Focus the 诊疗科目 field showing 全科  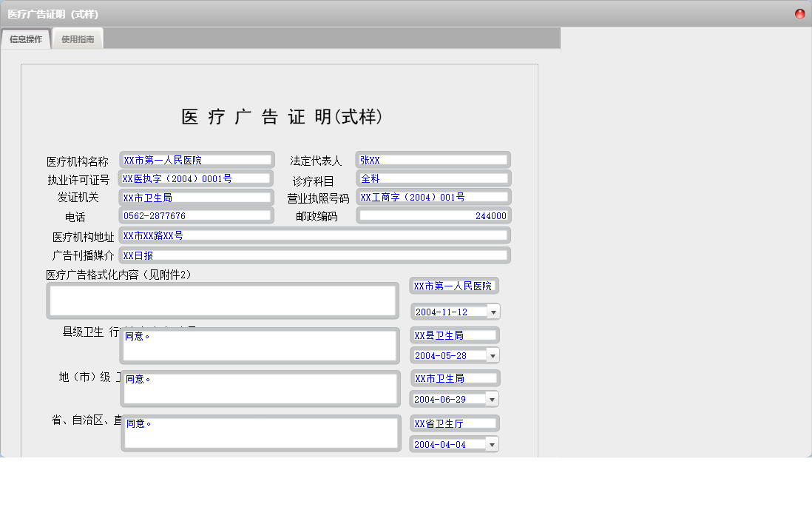(433, 178)
